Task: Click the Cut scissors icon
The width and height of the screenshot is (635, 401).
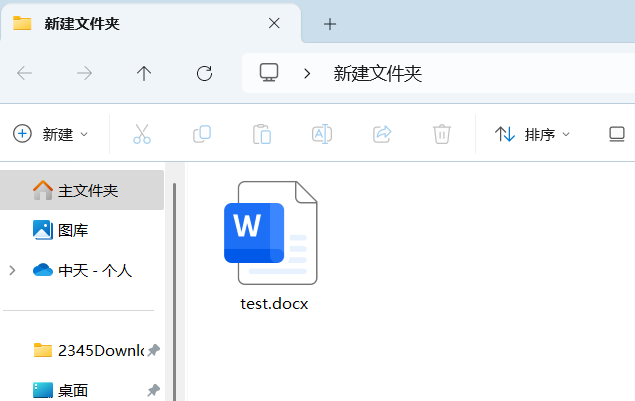Action: 142,134
